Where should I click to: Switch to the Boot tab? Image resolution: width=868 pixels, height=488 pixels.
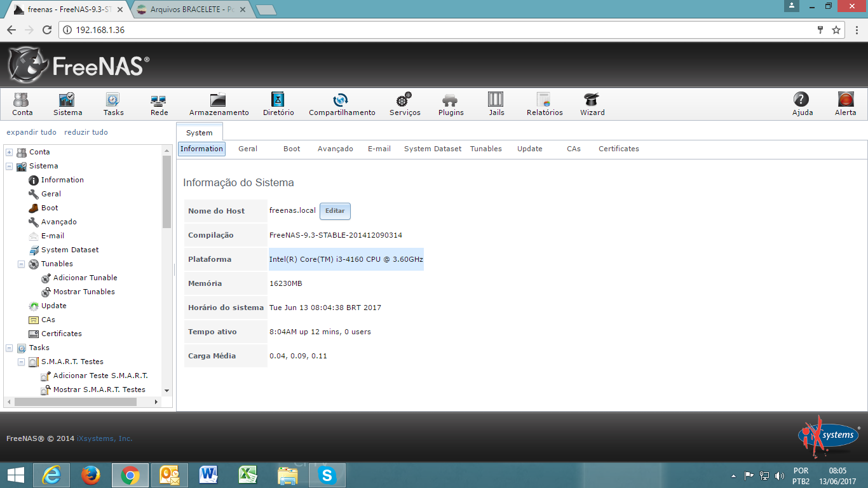(292, 149)
